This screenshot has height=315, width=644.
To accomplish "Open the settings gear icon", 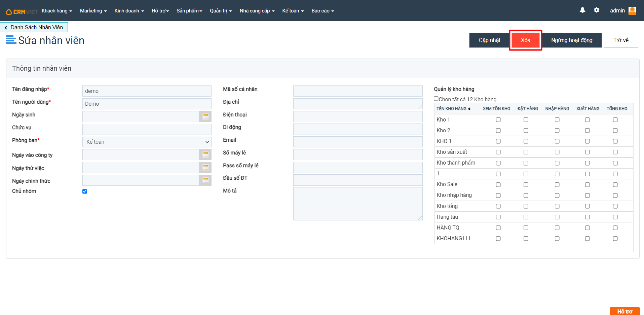I will pyautogui.click(x=597, y=10).
